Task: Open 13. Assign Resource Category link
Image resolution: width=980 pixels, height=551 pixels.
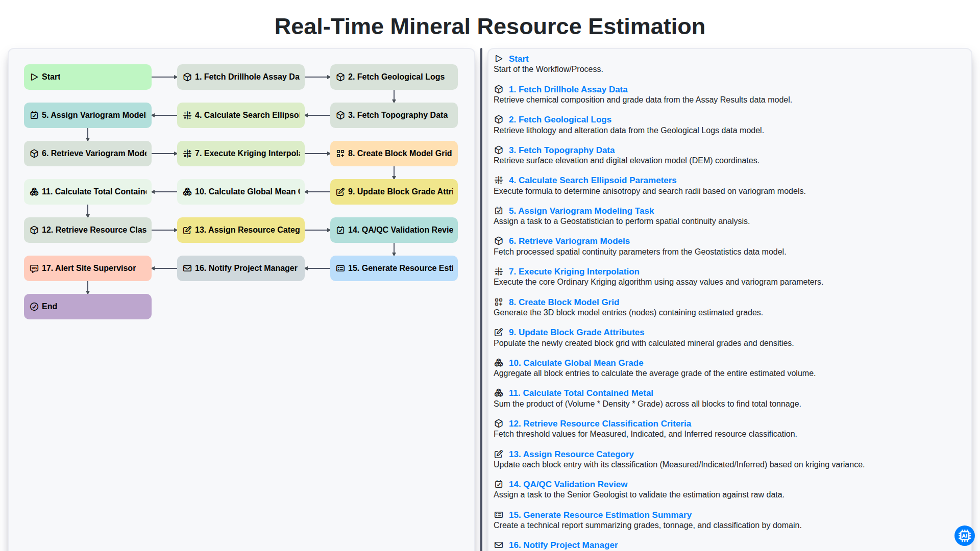Action: (x=571, y=454)
